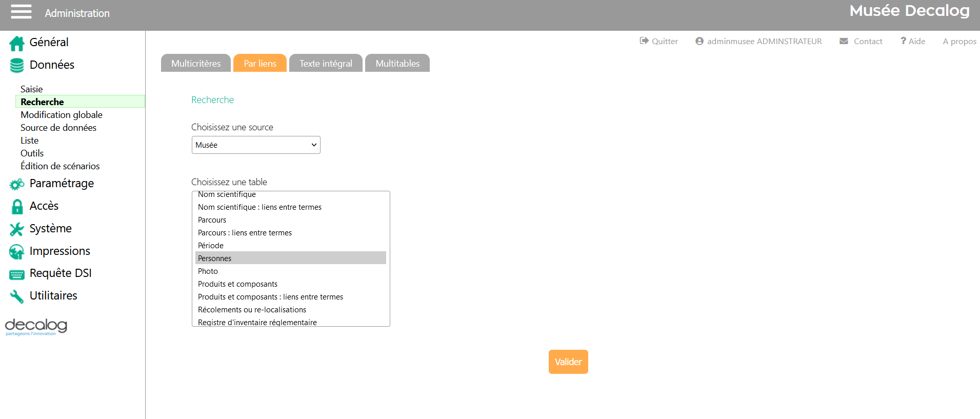Open the Multitables tab
The width and height of the screenshot is (980, 419).
point(397,64)
